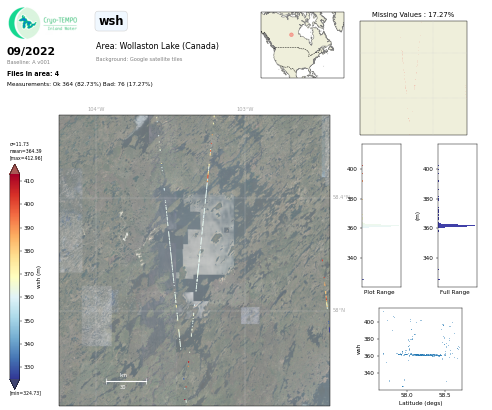Viewport: 492px width, 410px height.
Task: Click the pink location dot on North America map
Action: click(x=291, y=35)
